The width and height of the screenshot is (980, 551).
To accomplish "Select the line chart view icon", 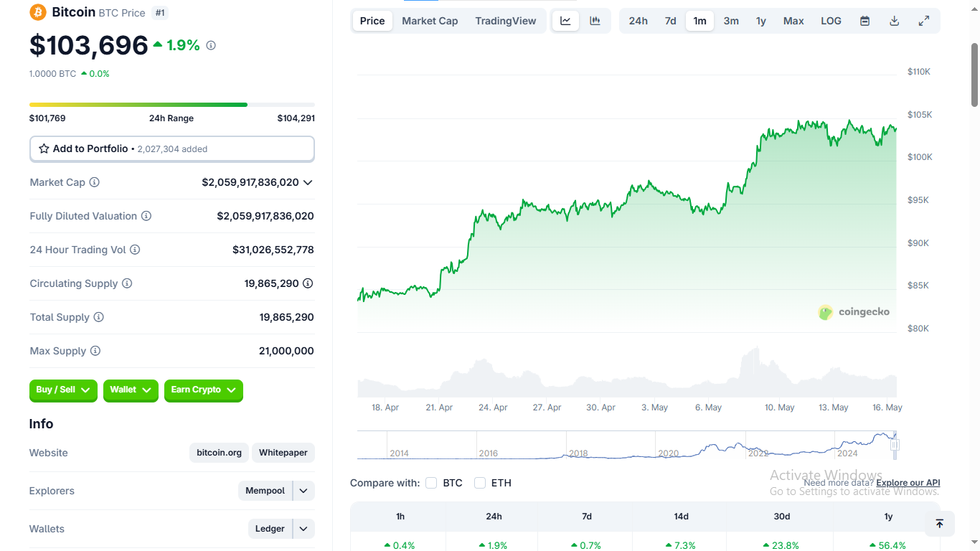I will click(565, 21).
